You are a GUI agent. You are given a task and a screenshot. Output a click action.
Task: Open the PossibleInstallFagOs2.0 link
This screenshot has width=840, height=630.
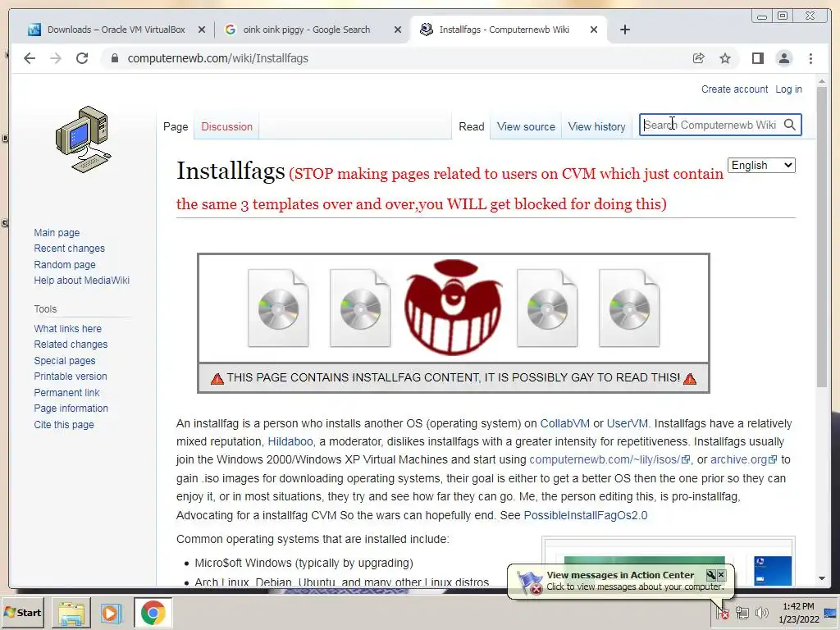(x=586, y=515)
